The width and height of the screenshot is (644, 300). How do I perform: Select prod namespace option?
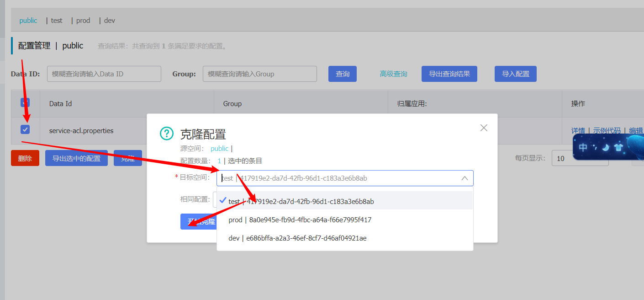345,220
